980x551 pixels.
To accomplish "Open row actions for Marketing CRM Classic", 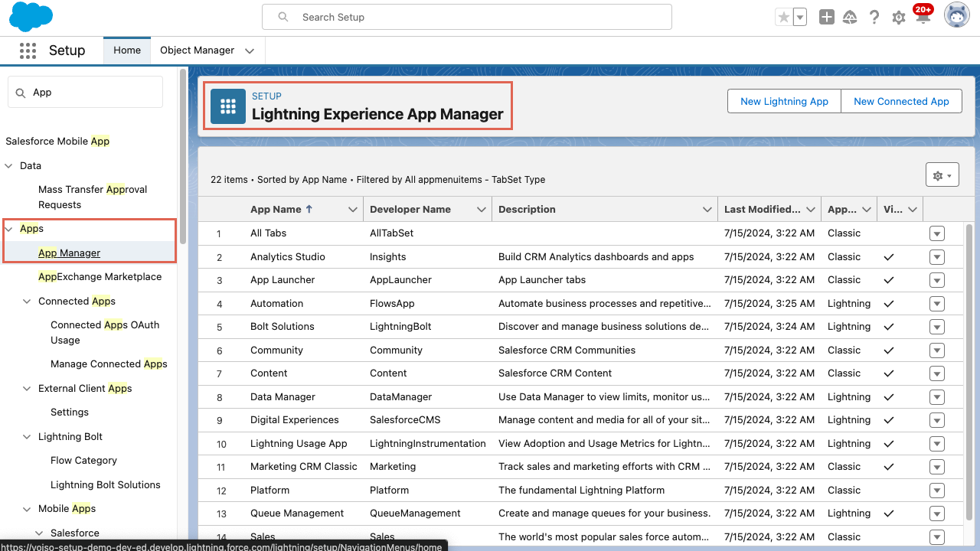I will click(x=937, y=467).
